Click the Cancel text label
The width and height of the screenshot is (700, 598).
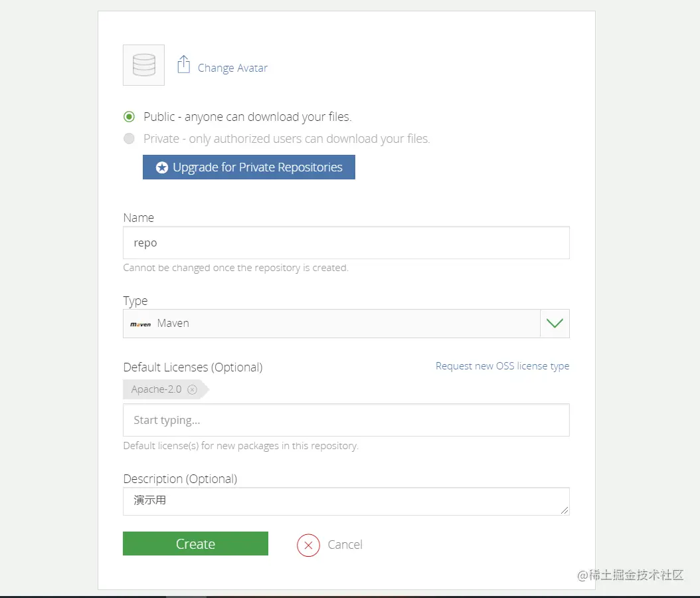pyautogui.click(x=345, y=545)
